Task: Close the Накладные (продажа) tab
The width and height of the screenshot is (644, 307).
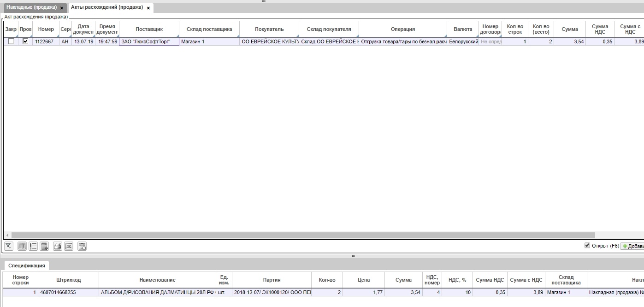Action: click(62, 8)
